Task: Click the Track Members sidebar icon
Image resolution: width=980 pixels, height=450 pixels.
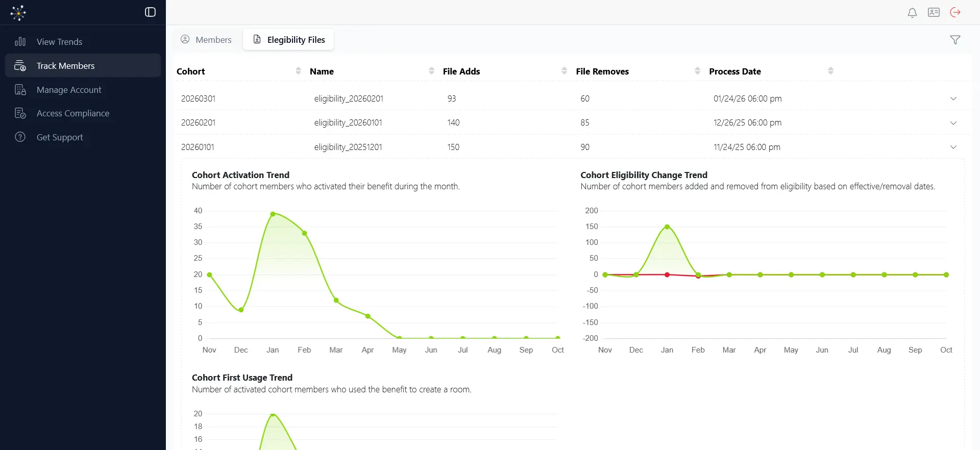Action: pos(20,66)
